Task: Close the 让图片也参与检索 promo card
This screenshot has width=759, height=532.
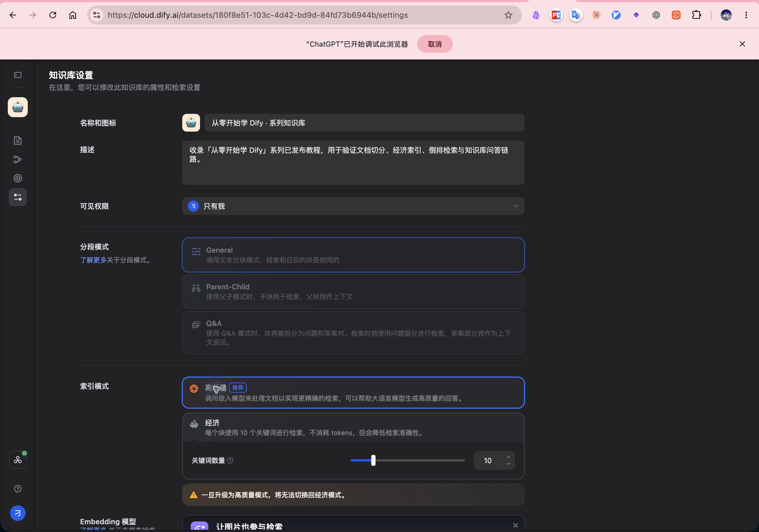Action: tap(515, 525)
